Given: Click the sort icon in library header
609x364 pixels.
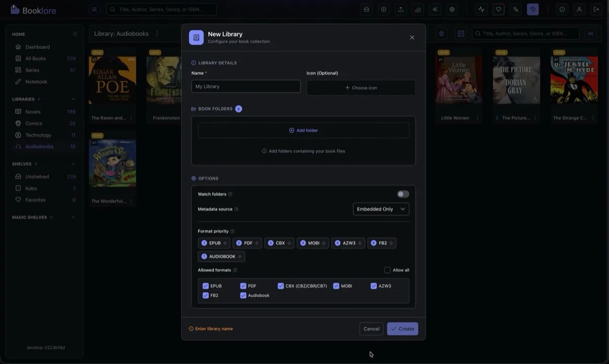Looking at the screenshot, I should pyautogui.click(x=442, y=33).
